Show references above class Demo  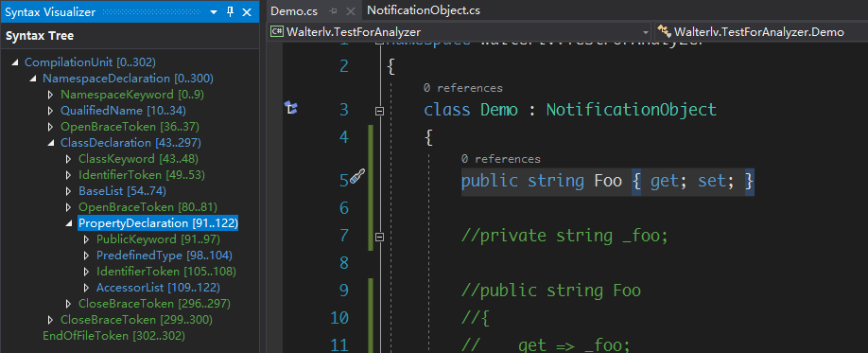(x=462, y=88)
